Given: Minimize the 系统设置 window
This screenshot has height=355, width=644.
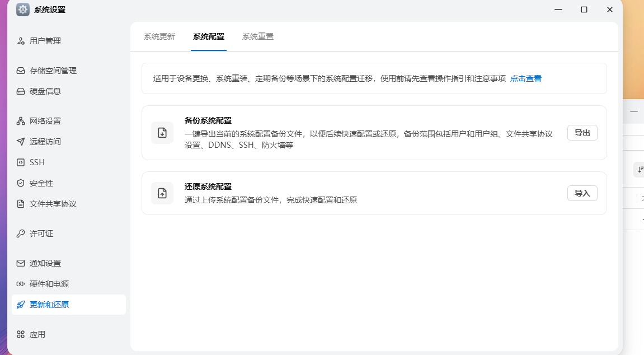Looking at the screenshot, I should [x=558, y=10].
